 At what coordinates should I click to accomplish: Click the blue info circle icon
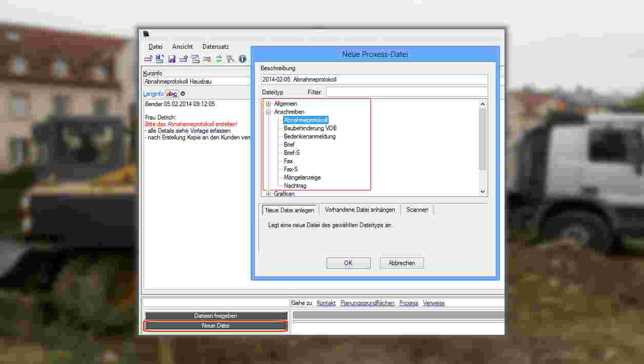243,59
